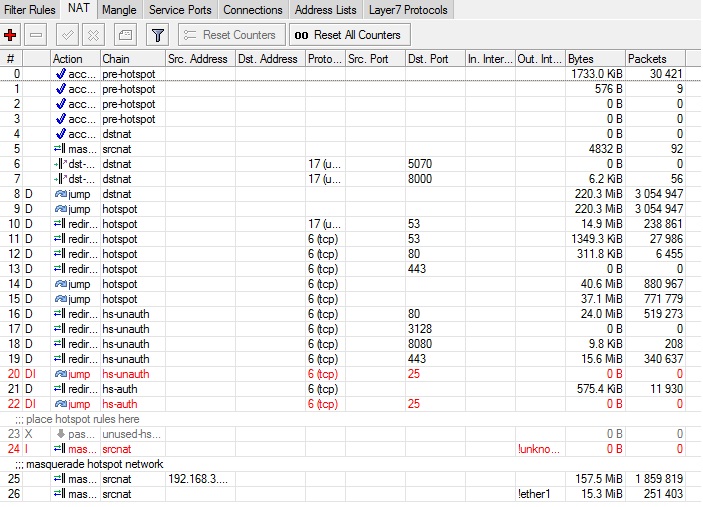Sort by Chain column header
Viewport: 703px width, 507px height.
pos(133,59)
